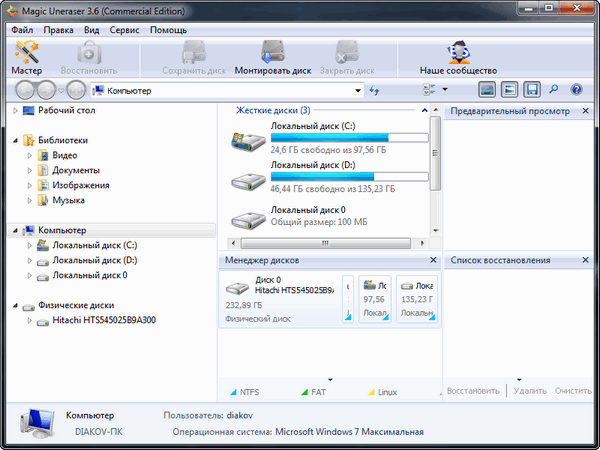
Task: Click the Linux legend entry
Action: click(x=383, y=392)
